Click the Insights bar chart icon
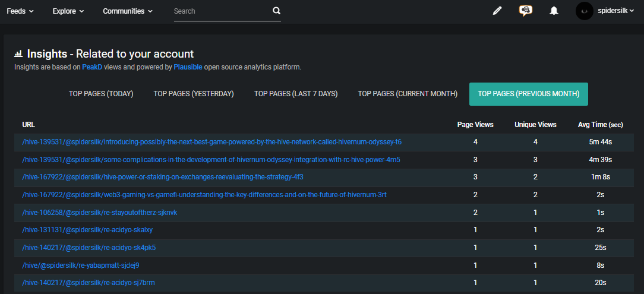Viewport: 644px width, 294px height. click(18, 54)
